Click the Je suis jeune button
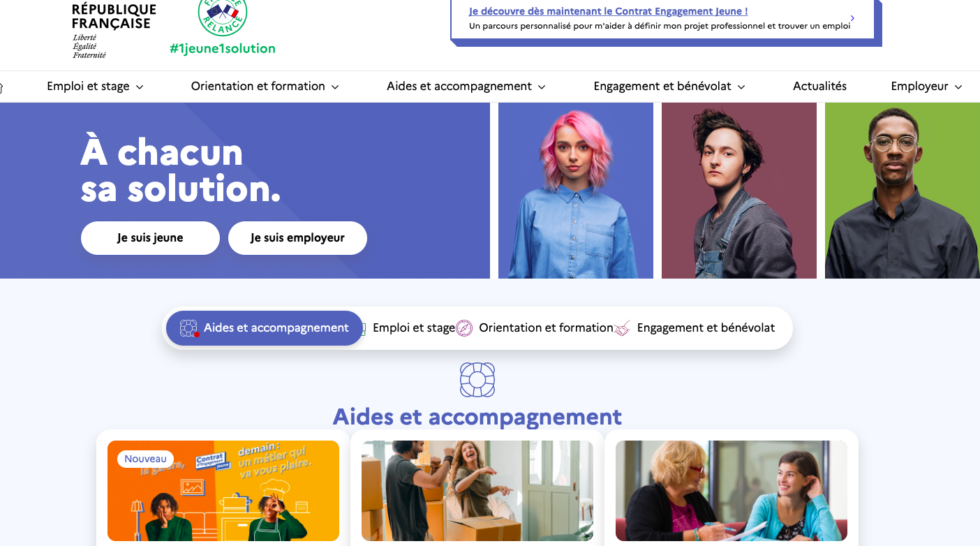Image resolution: width=980 pixels, height=546 pixels. pos(150,238)
